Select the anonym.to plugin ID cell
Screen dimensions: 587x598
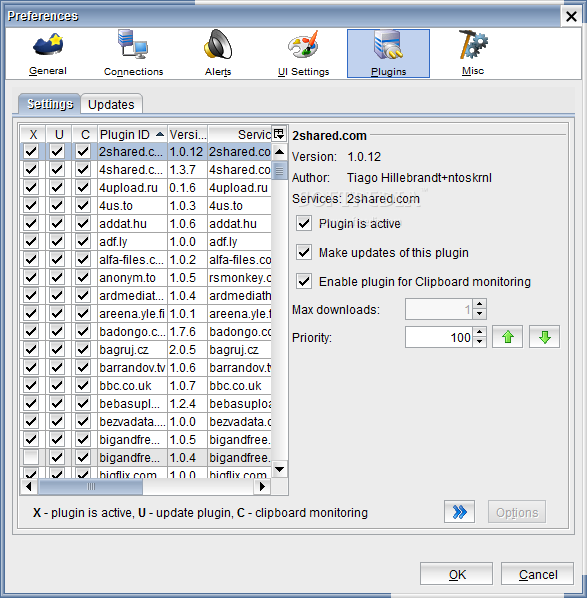coord(132,277)
